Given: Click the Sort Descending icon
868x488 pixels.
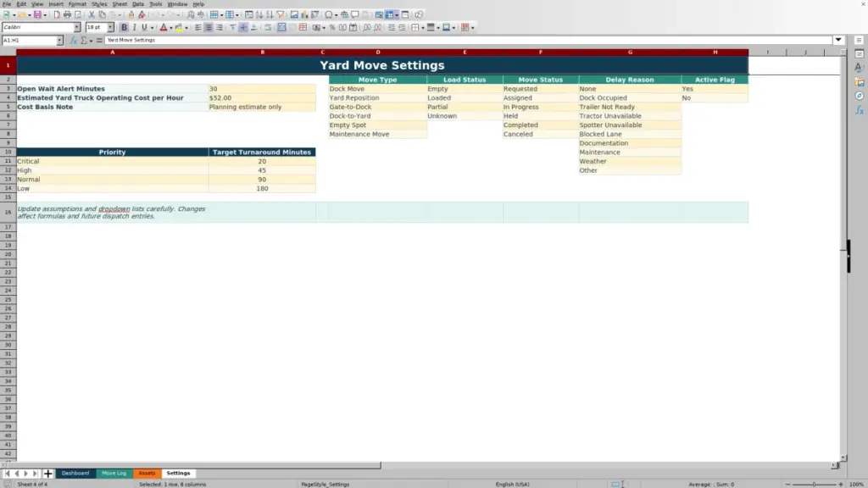Looking at the screenshot, I should click(x=270, y=14).
